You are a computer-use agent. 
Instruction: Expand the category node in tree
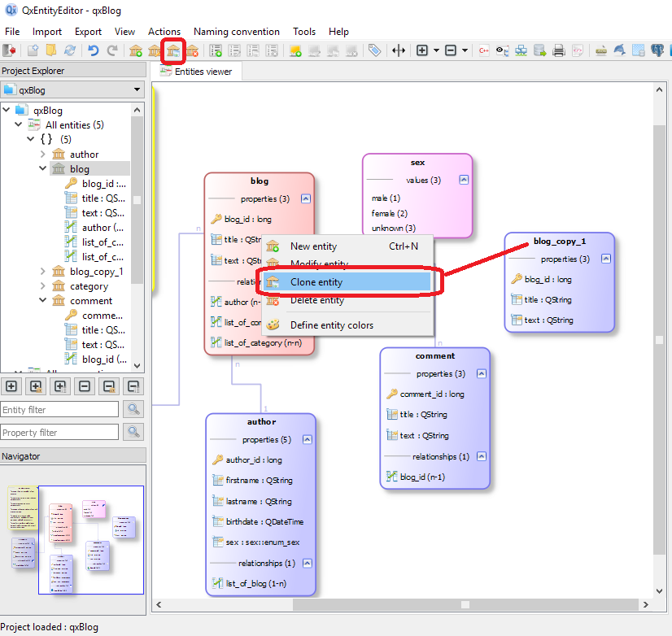point(43,286)
